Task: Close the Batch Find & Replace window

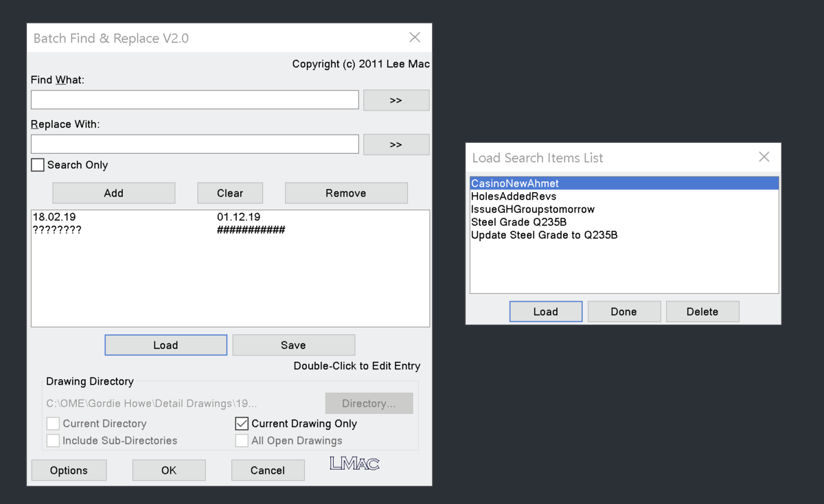Action: click(415, 38)
